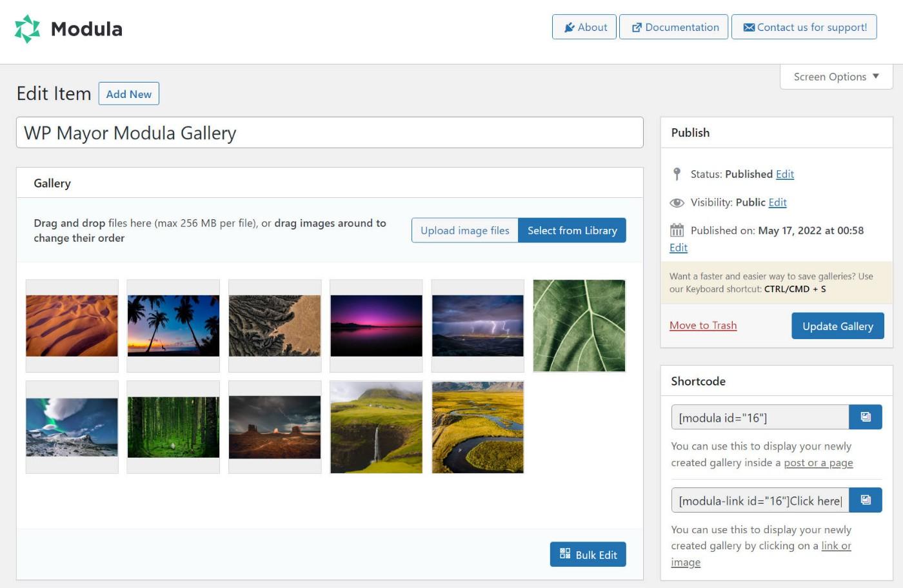The width and height of the screenshot is (903, 588).
Task: Select the red desert buttes thumbnail
Action: click(275, 427)
